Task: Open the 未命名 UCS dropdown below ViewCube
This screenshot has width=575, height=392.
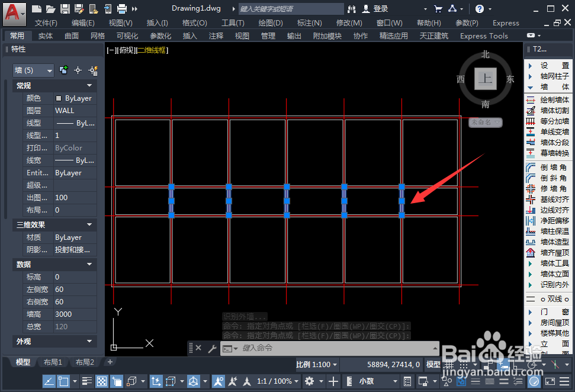Action: point(485,122)
